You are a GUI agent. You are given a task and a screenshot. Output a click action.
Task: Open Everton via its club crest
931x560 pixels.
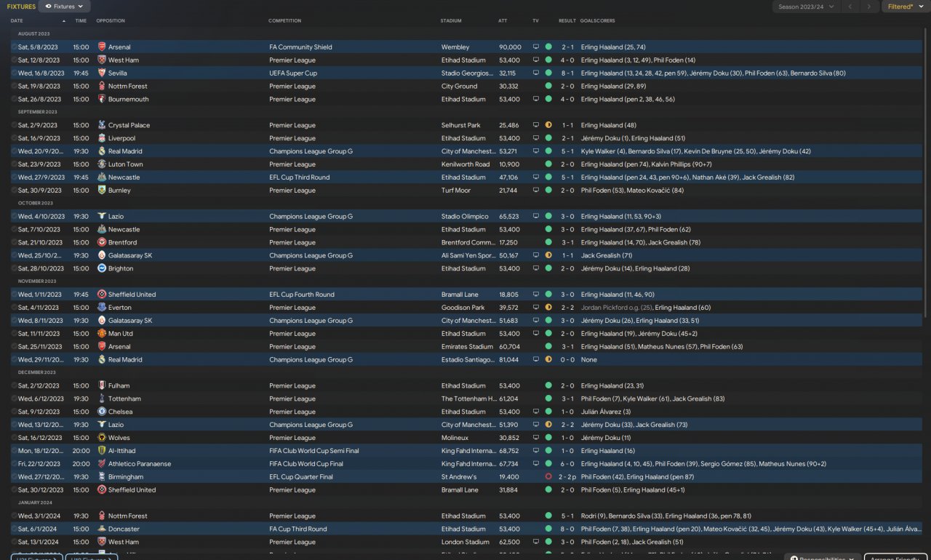coord(102,308)
